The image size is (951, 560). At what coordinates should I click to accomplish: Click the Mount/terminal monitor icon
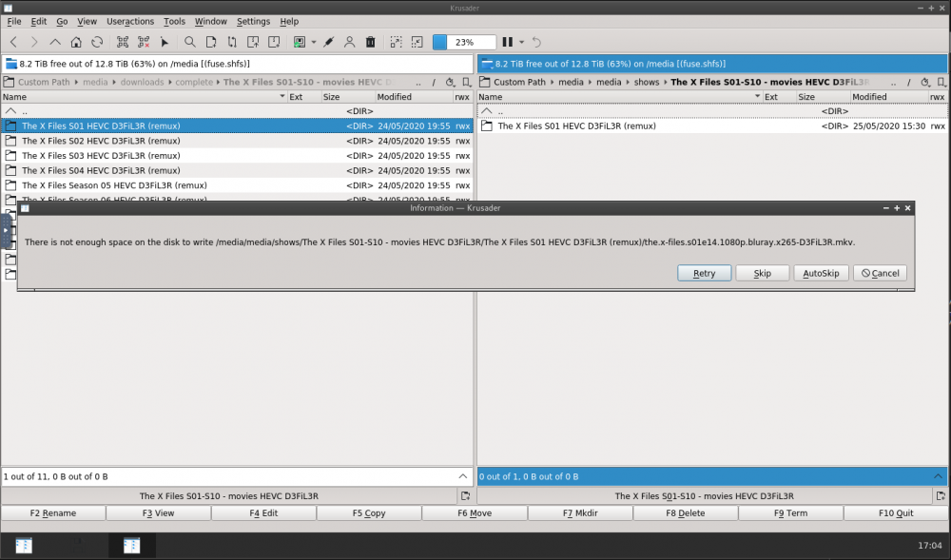pos(299,43)
